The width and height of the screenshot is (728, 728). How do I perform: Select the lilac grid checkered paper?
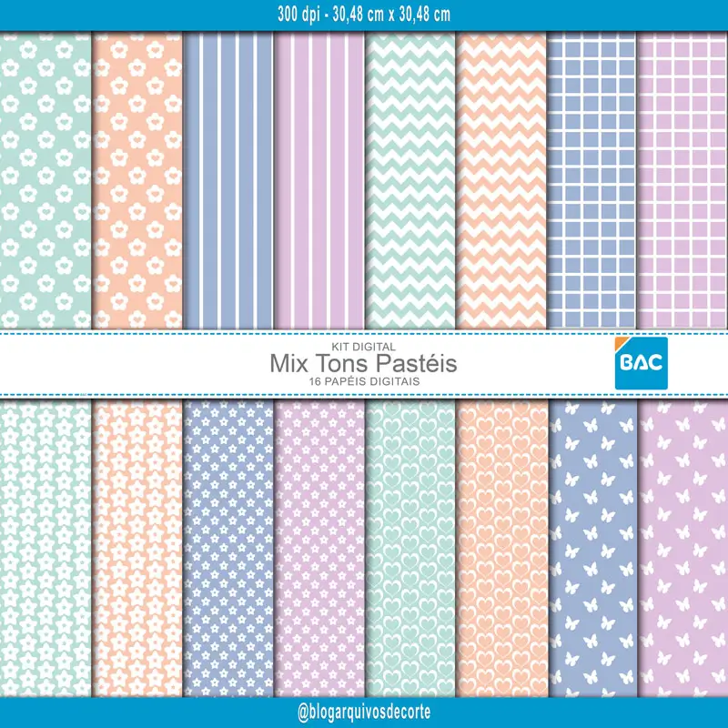coord(682,180)
